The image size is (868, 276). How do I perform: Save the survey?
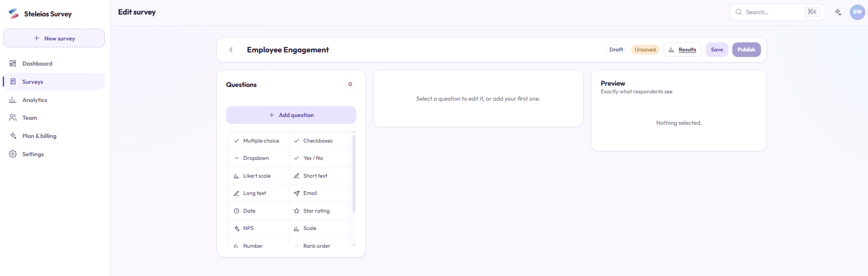coord(717,50)
